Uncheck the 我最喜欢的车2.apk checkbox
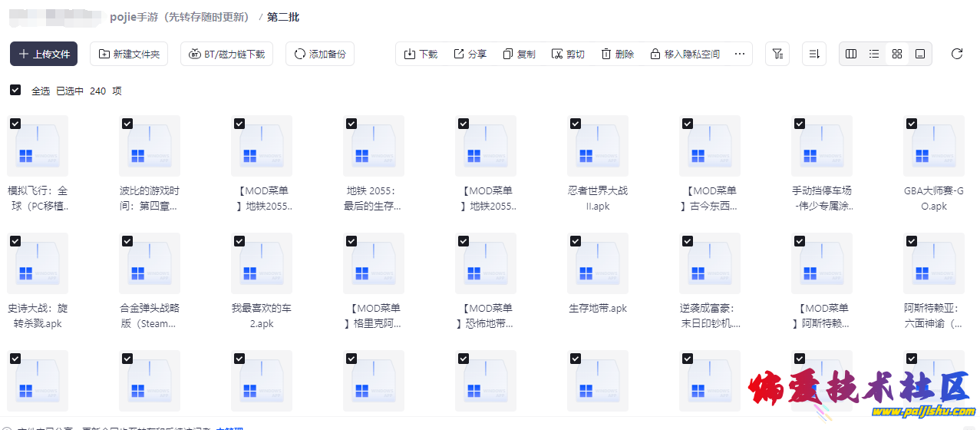Viewport: 980px width, 430px height. tap(239, 241)
